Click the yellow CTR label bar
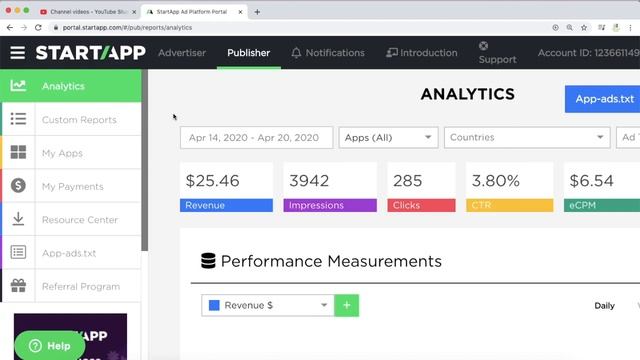 coord(510,205)
